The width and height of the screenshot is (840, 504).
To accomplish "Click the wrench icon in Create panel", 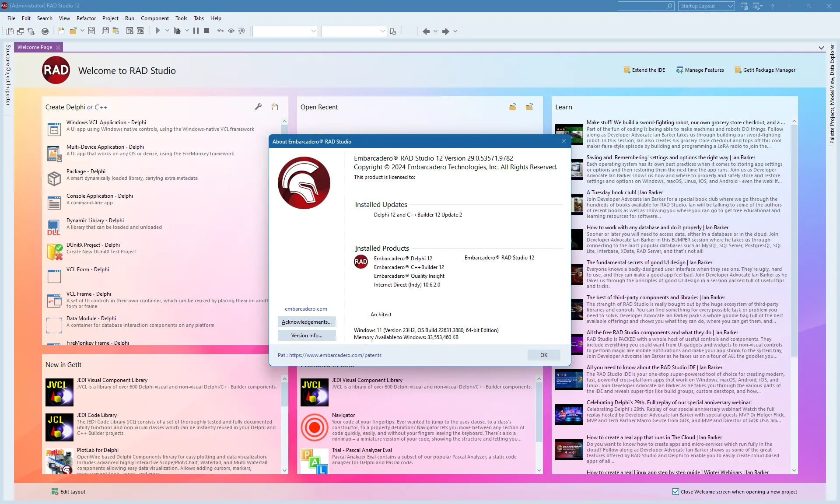I will 258,107.
